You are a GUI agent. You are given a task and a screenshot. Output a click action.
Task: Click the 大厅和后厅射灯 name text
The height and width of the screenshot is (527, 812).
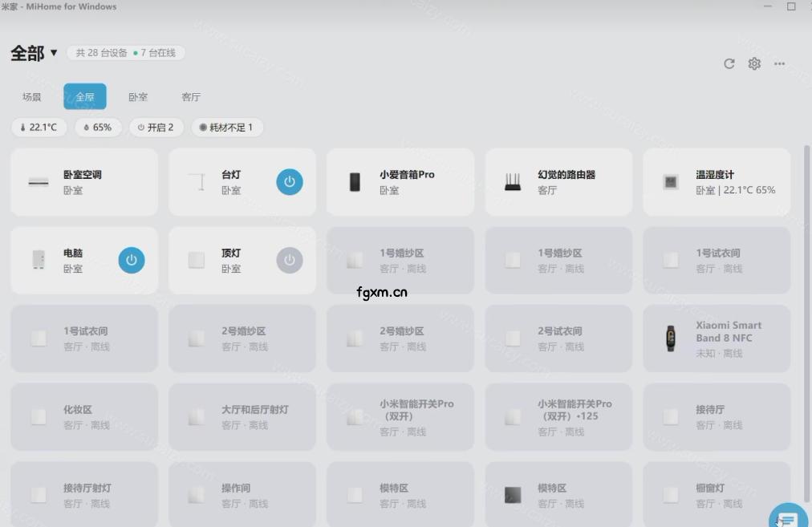(255, 409)
